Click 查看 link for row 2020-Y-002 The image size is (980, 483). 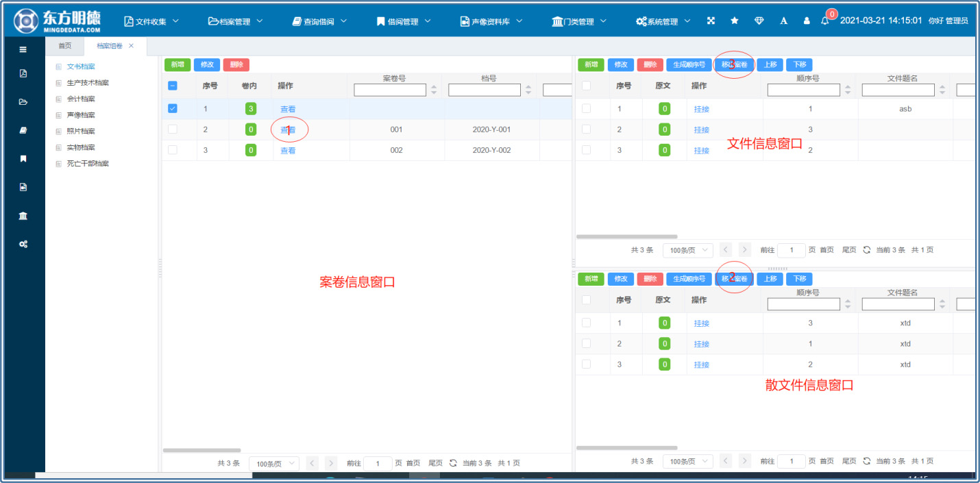(x=288, y=151)
